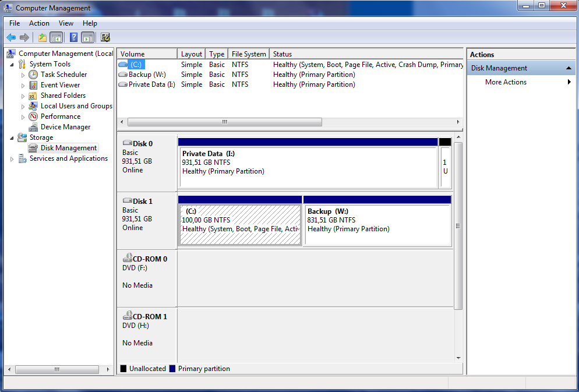
Task: Click the disk view scroll down arrow
Action: 458,358
